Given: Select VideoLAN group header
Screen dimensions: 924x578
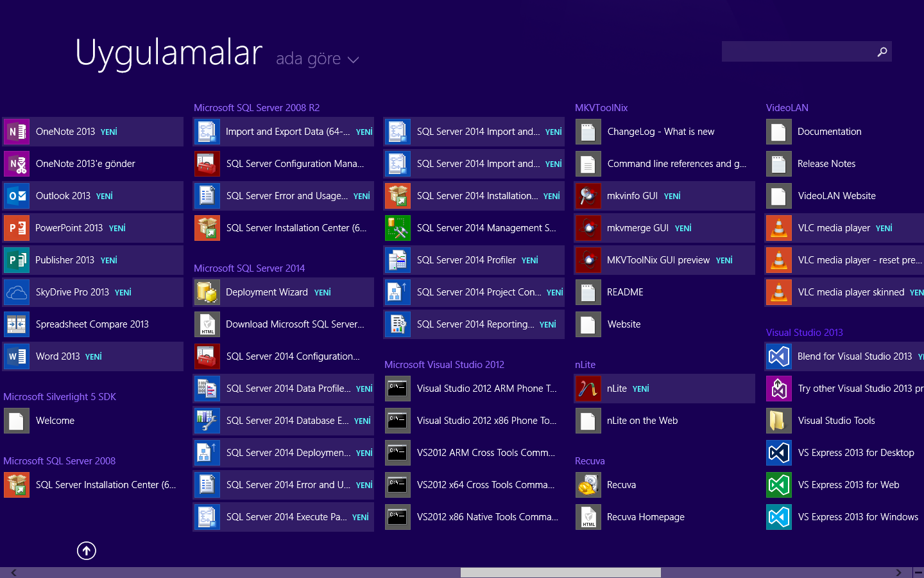Looking at the screenshot, I should (787, 108).
